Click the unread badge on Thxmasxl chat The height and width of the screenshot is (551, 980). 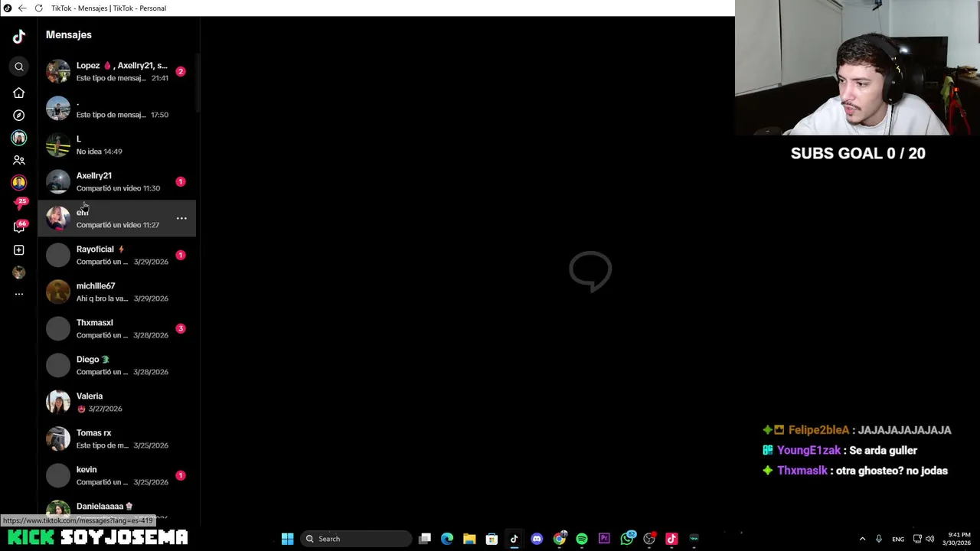181,328
